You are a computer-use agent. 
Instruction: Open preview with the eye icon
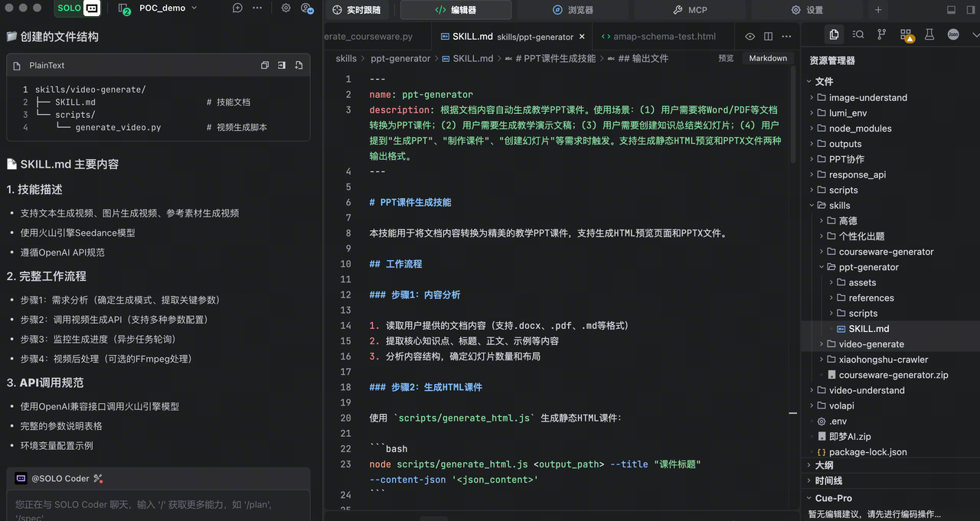tap(750, 36)
